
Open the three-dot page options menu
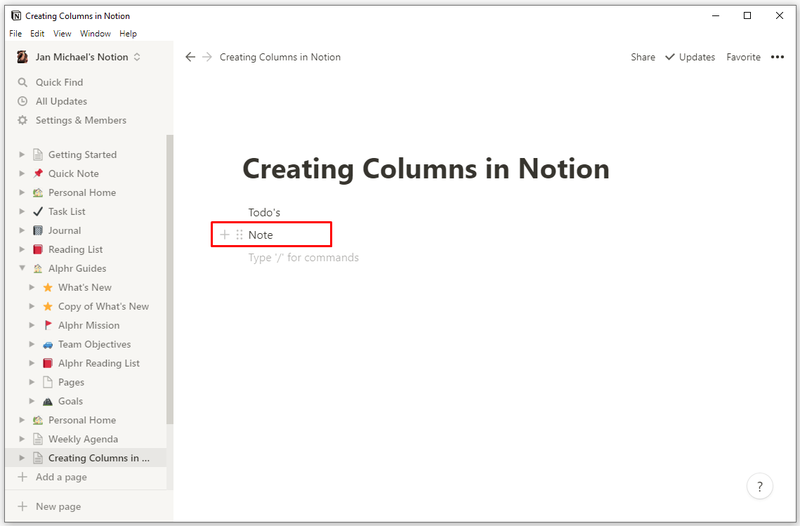pyautogui.click(x=778, y=57)
